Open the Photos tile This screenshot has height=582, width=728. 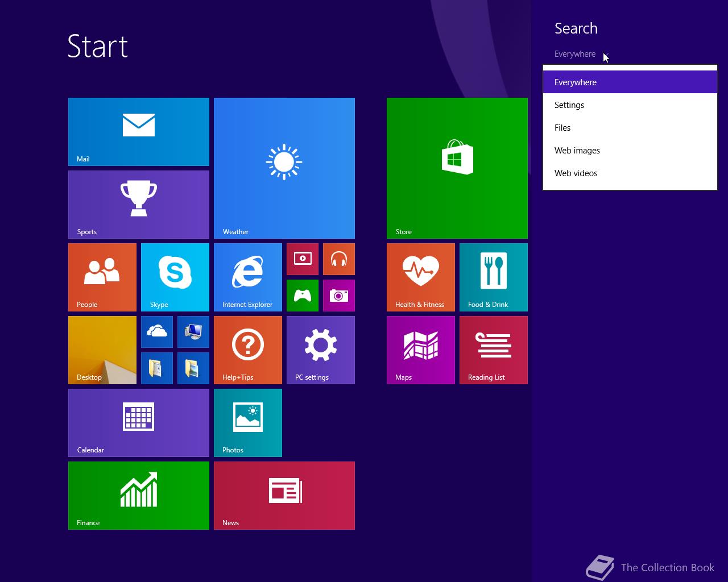coord(248,423)
